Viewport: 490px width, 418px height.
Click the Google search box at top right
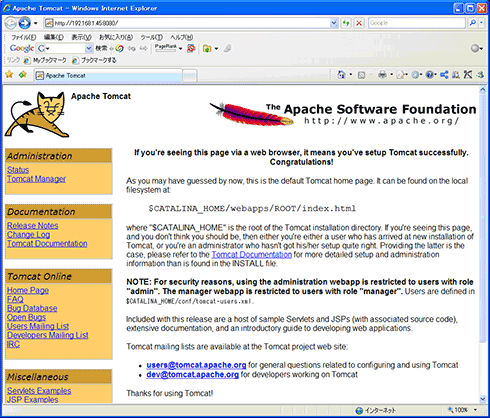417,23
